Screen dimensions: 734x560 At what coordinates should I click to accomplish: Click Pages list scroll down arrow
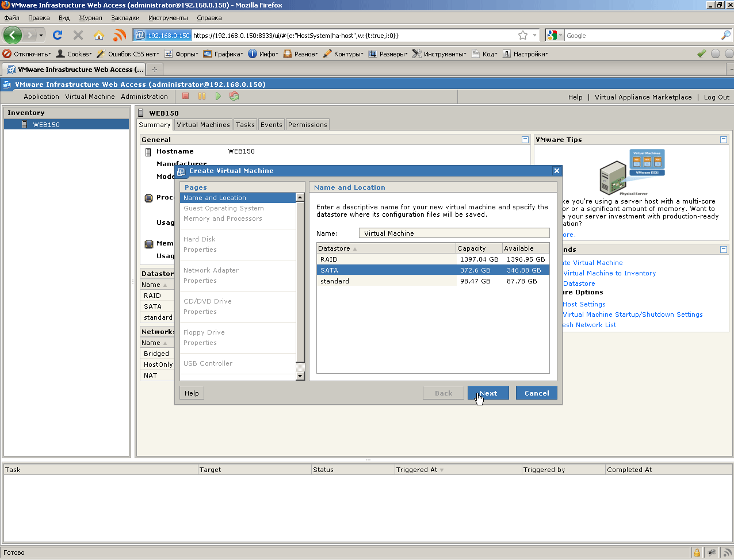[x=300, y=376]
